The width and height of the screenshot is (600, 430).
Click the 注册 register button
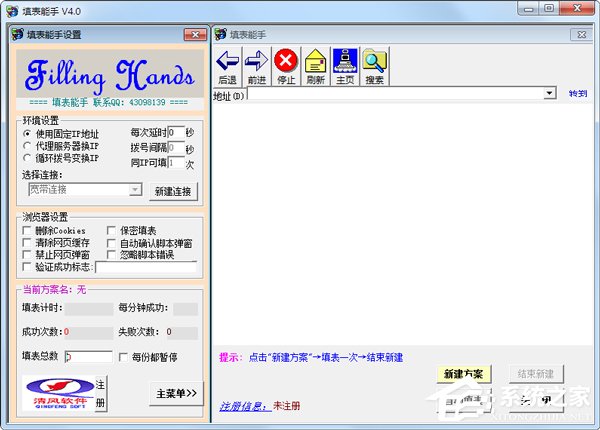click(100, 393)
